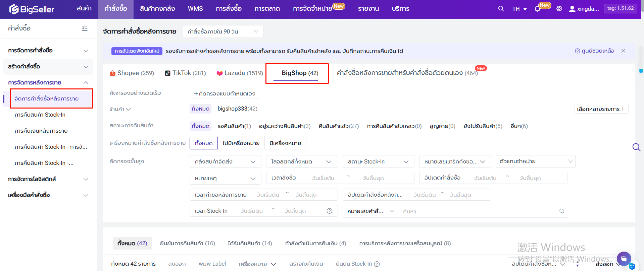The width and height of the screenshot is (644, 271).
Task: Collapse the sidebar with the menu-fold icon
Action: tap(85, 28)
